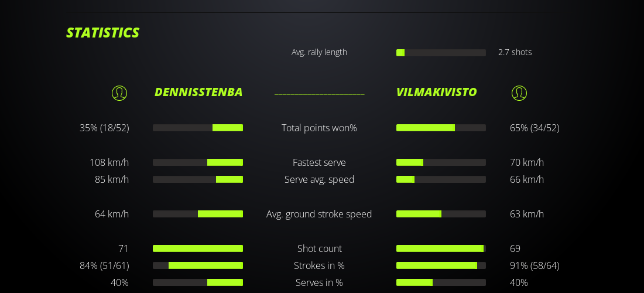Viewport: 644px width, 293px height.
Task: Click DENNISSTENBA's total points won bar
Action: pyautogui.click(x=198, y=128)
